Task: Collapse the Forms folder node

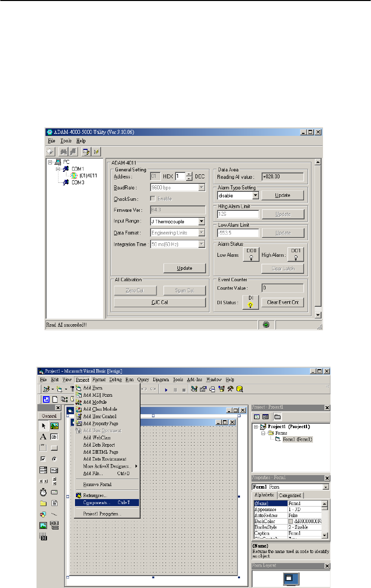Action: coord(263,433)
